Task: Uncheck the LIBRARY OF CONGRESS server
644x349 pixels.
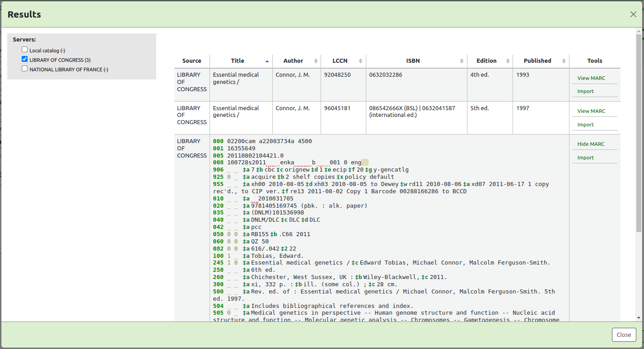Action: [x=24, y=59]
